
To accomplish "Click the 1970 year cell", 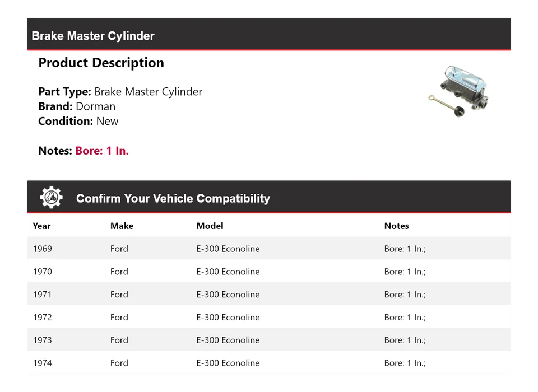I will click(43, 272).
